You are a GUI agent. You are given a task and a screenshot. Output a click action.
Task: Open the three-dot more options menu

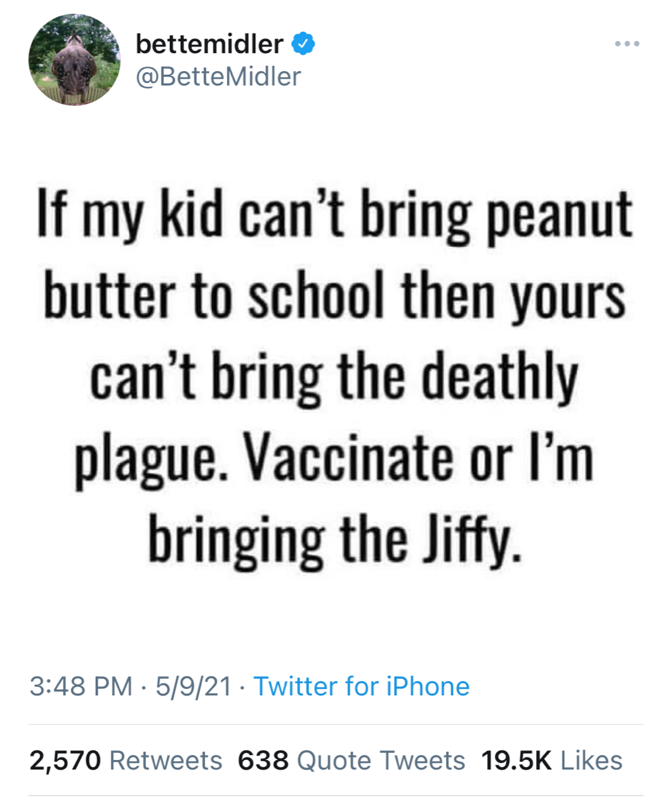point(627,44)
